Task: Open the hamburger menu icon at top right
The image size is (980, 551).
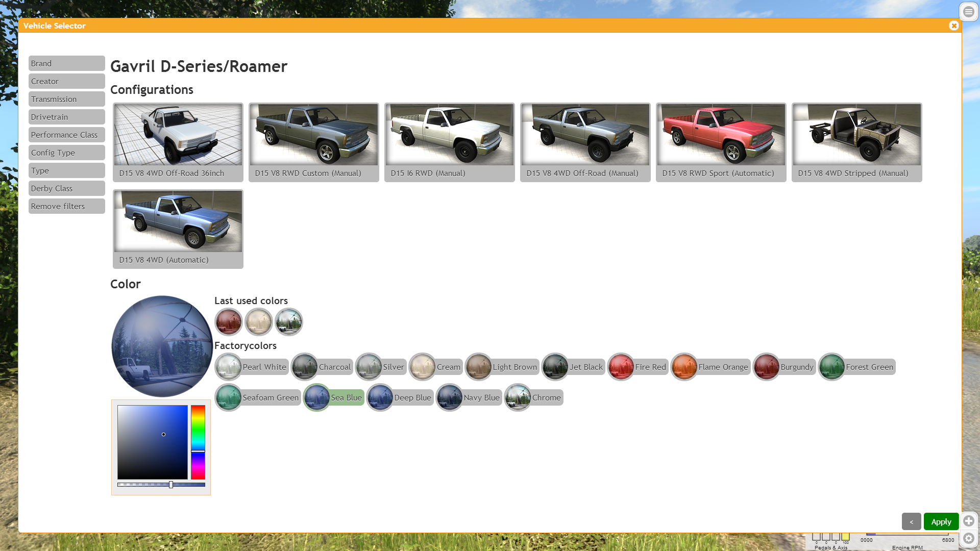Action: (x=968, y=11)
